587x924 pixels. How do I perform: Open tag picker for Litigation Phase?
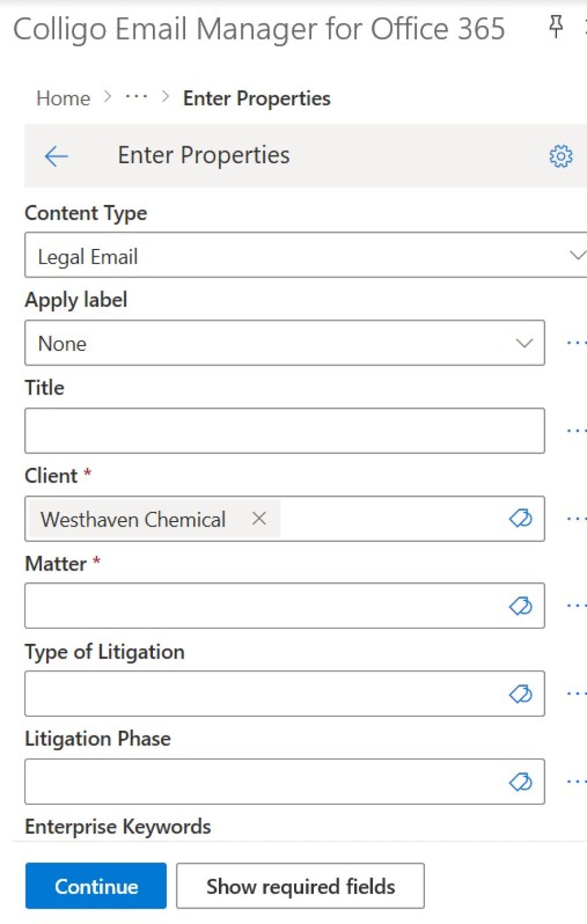520,782
